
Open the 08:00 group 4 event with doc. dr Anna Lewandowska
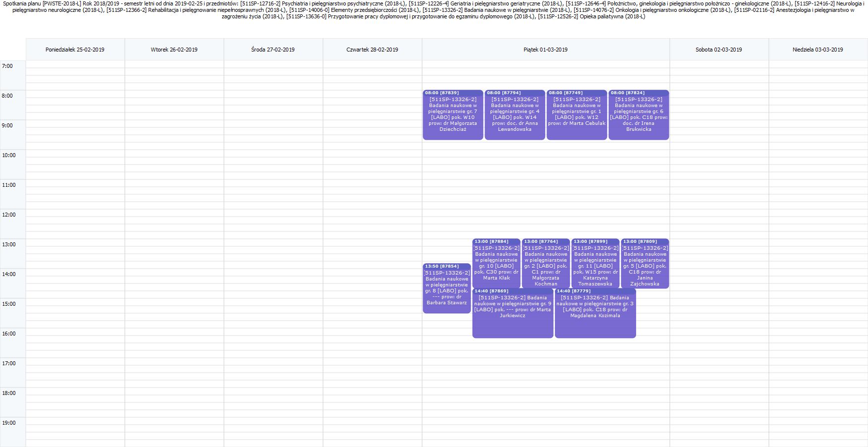coord(515,115)
